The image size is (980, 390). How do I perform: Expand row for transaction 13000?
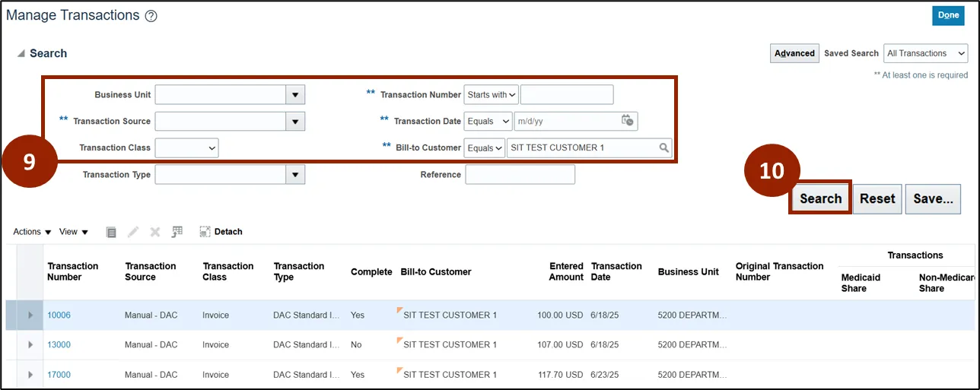tap(30, 344)
